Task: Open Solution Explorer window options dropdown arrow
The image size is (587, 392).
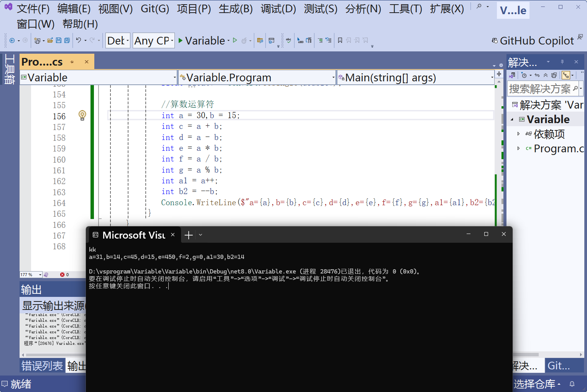Action: pyautogui.click(x=548, y=62)
